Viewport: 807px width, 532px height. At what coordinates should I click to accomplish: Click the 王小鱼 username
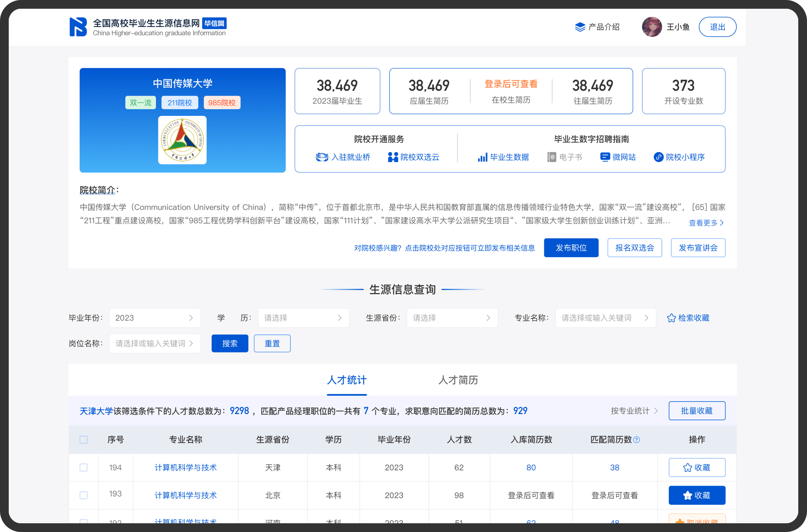tap(678, 27)
